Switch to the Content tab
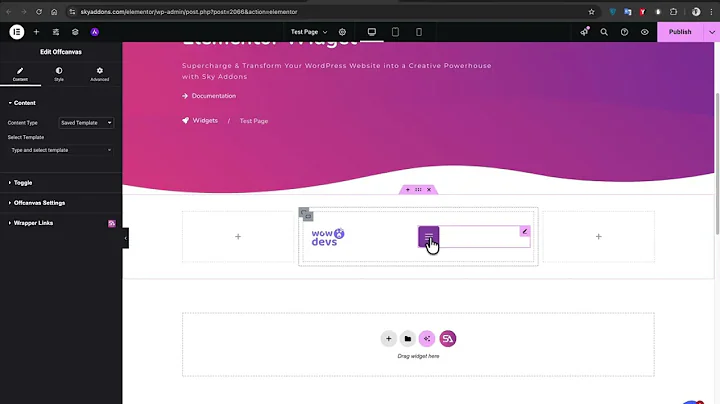Viewport: 720px width, 404px height. (x=20, y=73)
